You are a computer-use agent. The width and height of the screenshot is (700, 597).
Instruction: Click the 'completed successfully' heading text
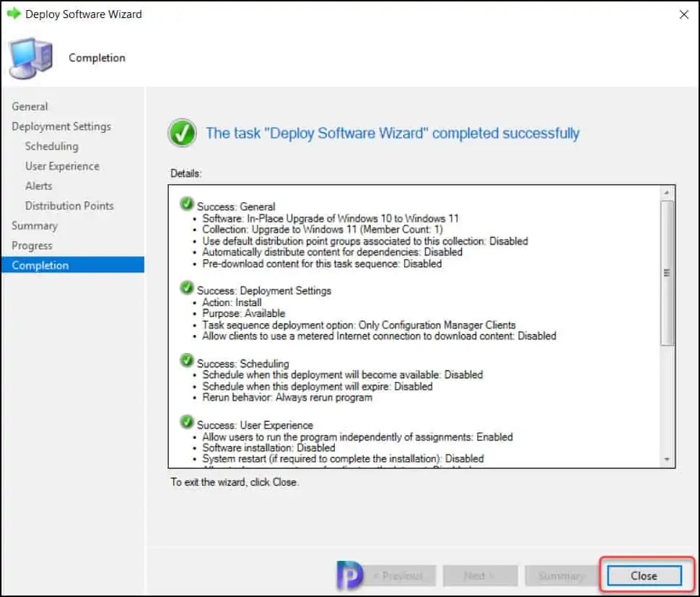point(393,133)
